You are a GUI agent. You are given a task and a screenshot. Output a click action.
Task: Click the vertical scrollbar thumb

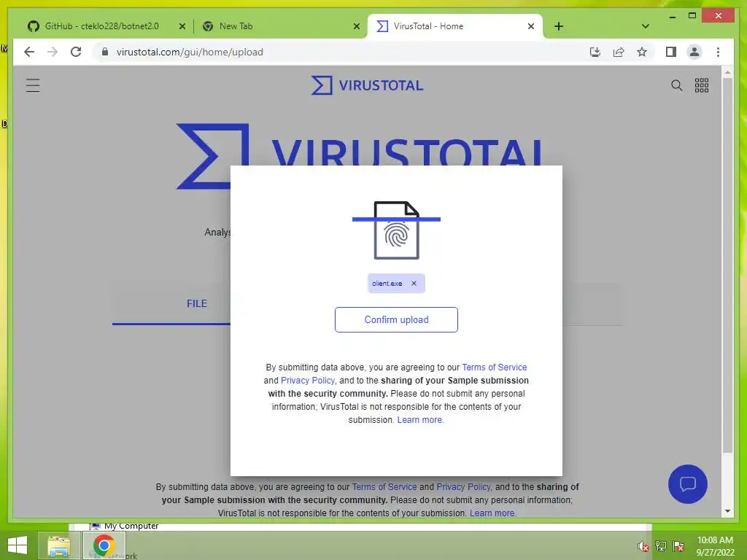pyautogui.click(x=727, y=265)
